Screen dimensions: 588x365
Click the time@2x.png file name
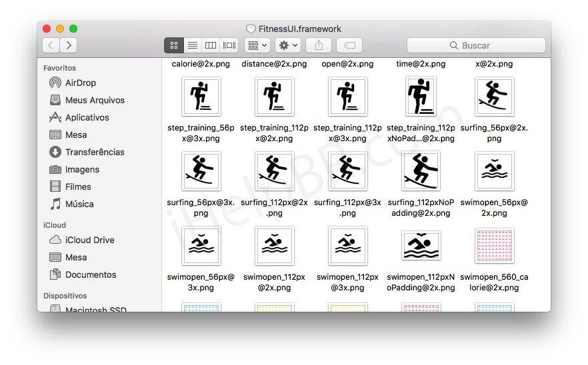(421, 64)
